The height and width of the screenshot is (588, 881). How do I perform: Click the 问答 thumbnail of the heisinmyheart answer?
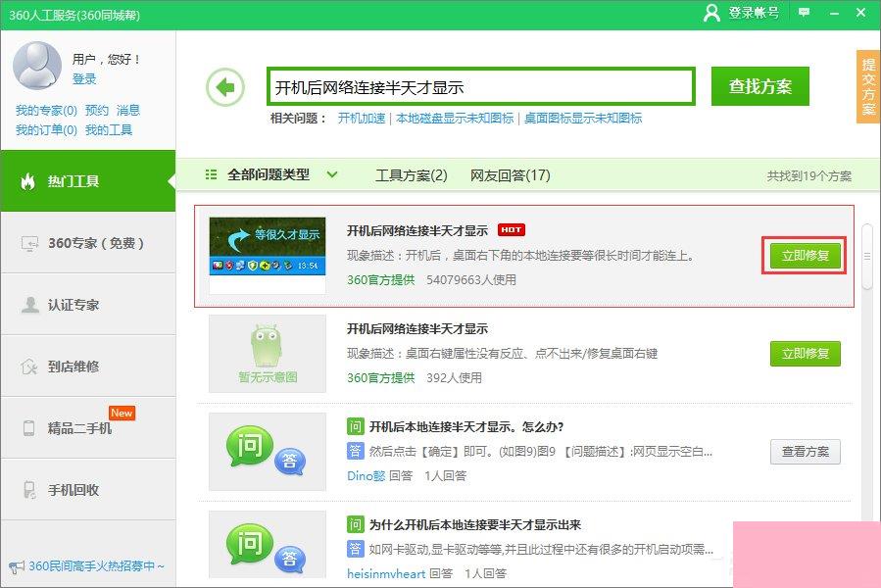268,544
